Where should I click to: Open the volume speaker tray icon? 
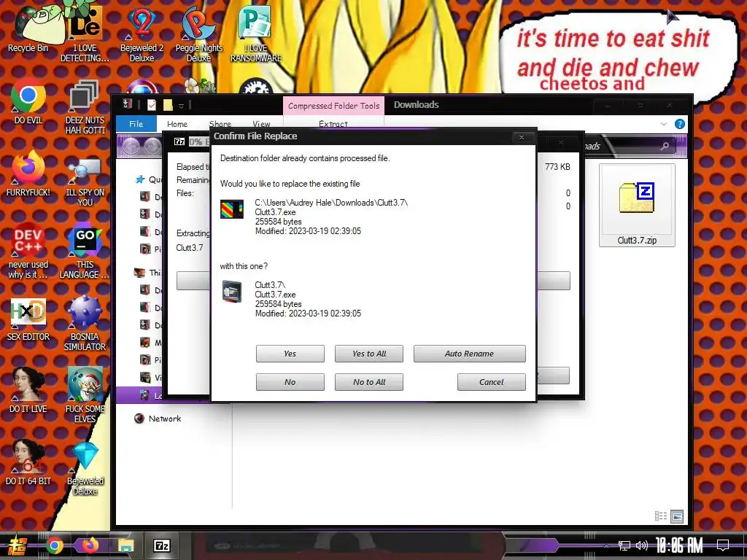point(642,545)
